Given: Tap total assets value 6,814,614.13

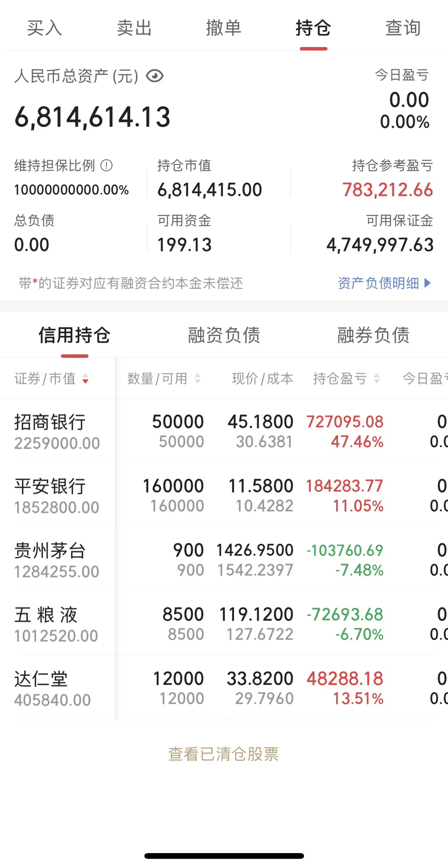Looking at the screenshot, I should click(x=92, y=118).
